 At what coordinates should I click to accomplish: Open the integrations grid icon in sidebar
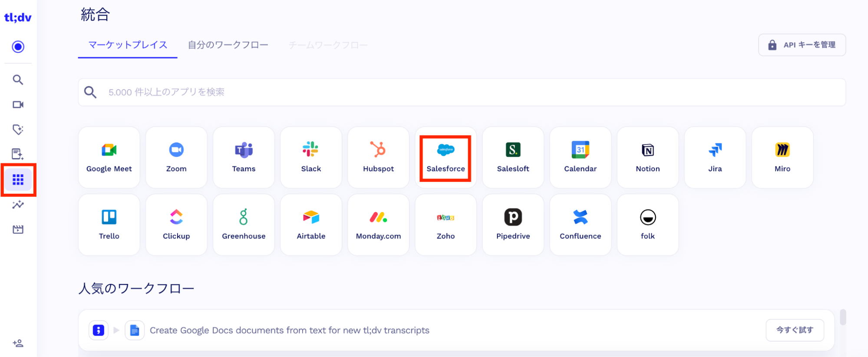coord(18,180)
